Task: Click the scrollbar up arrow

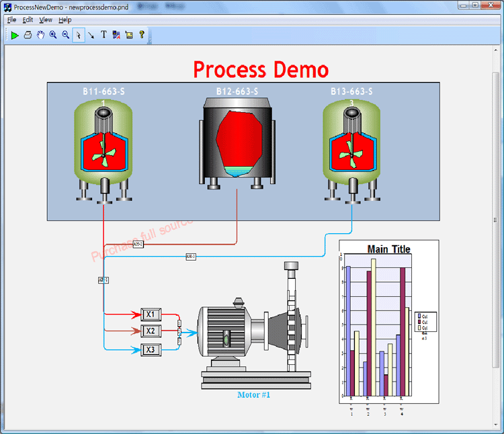Action: pos(496,50)
